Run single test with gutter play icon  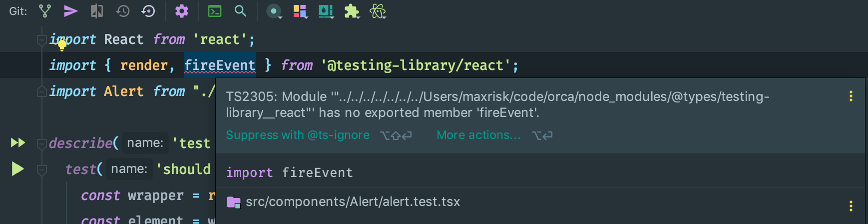coord(18,169)
